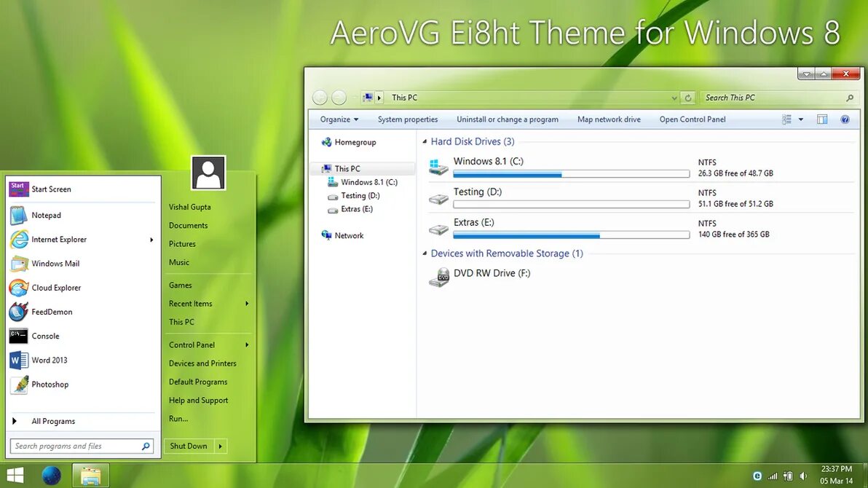This screenshot has width=868, height=488.
Task: Open Cloud Explorer app
Action: click(83, 288)
